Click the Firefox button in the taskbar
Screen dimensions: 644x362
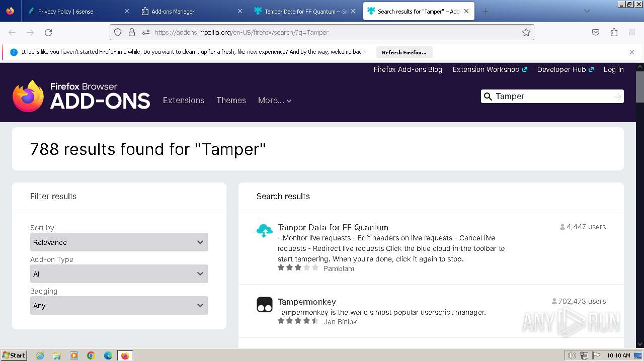tap(125, 355)
